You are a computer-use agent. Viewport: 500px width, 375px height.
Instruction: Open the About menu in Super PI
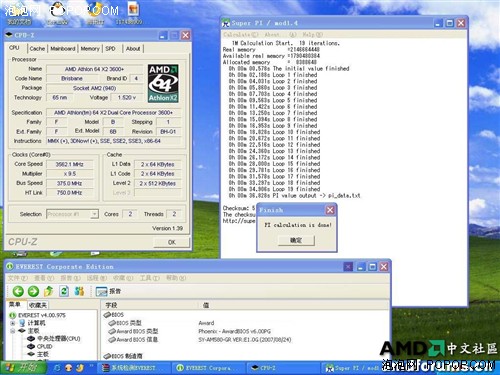(x=280, y=35)
